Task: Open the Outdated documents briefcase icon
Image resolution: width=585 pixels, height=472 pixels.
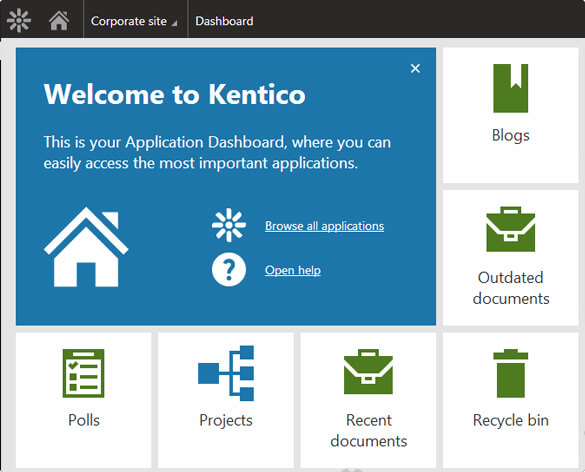Action: pyautogui.click(x=510, y=229)
